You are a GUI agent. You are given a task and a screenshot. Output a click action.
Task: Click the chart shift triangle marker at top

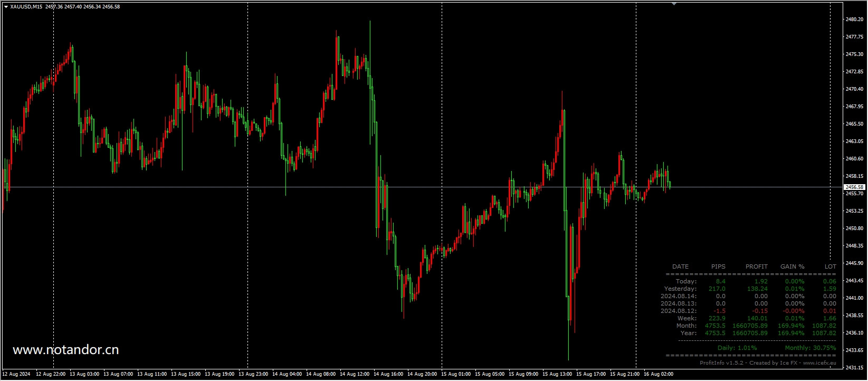tap(674, 4)
